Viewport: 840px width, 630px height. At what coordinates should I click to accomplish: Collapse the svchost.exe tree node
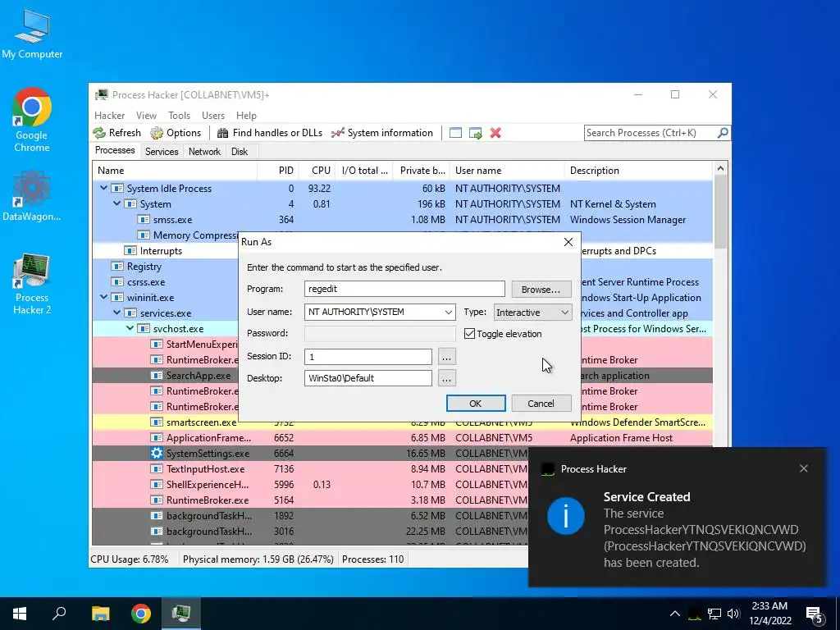pyautogui.click(x=130, y=328)
